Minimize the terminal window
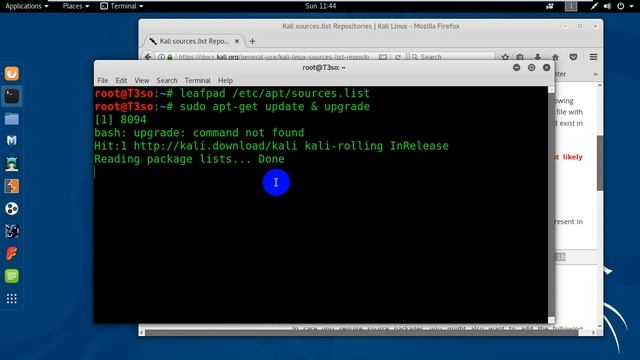640x360 pixels. [516, 68]
